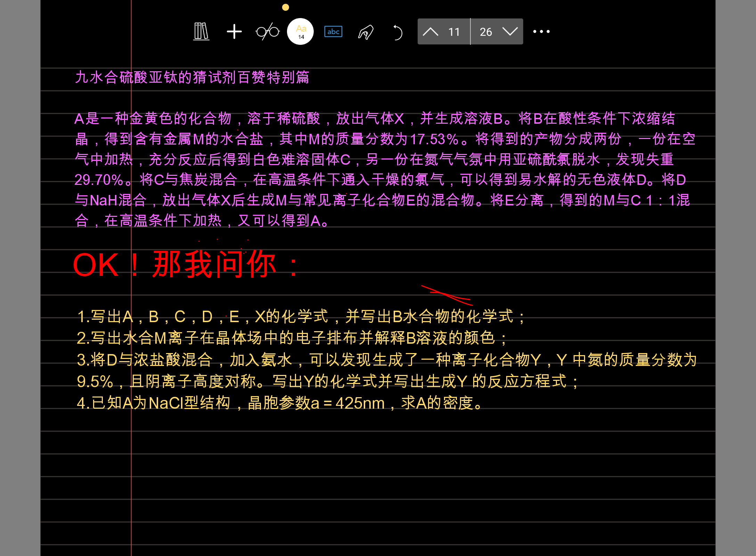Click question line starting 1.写出A，B，C

pos(301,316)
